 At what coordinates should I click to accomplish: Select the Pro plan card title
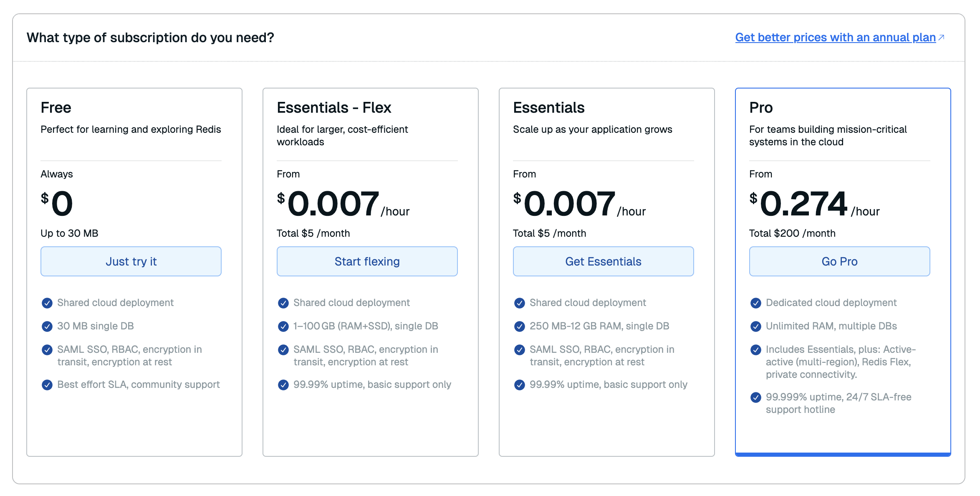pyautogui.click(x=761, y=108)
